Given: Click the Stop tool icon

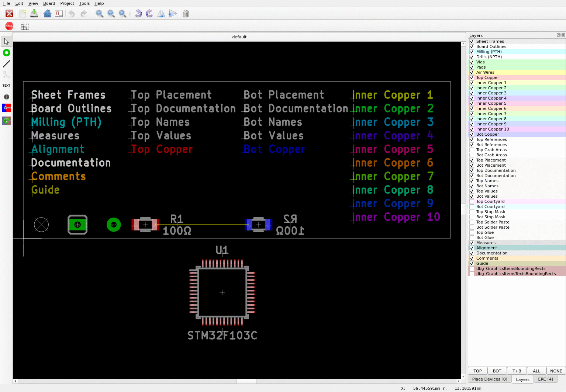Looking at the screenshot, I should tap(9, 26).
